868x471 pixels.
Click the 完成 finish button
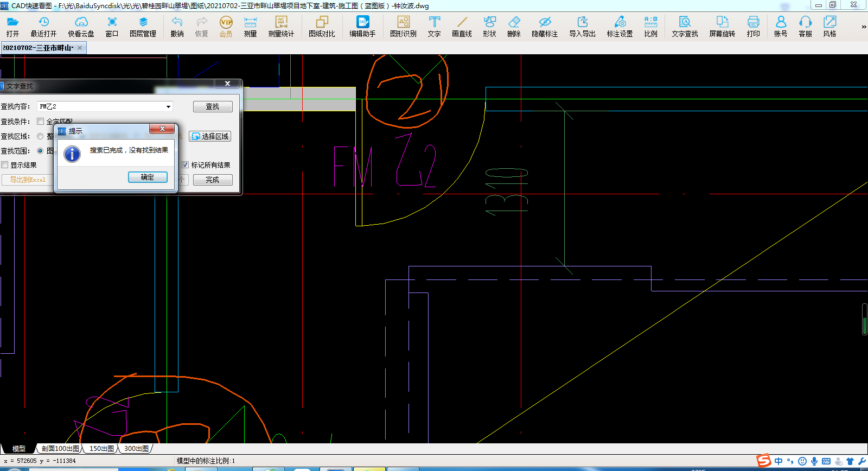[x=213, y=180]
